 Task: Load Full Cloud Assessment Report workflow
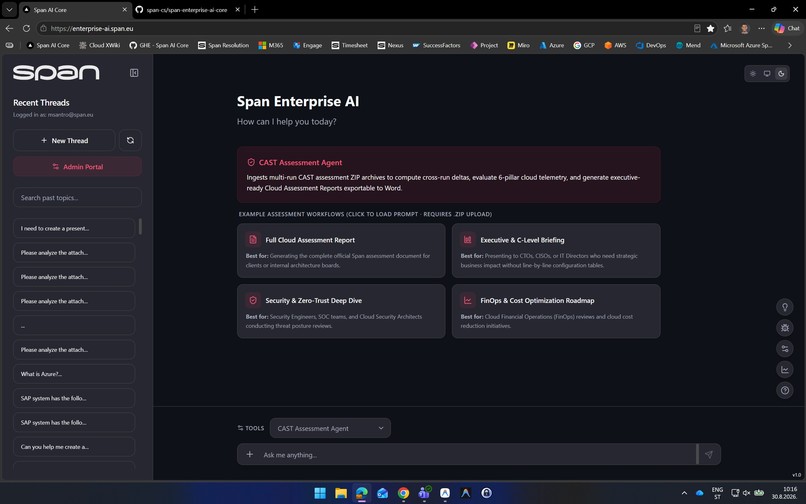tap(341, 250)
